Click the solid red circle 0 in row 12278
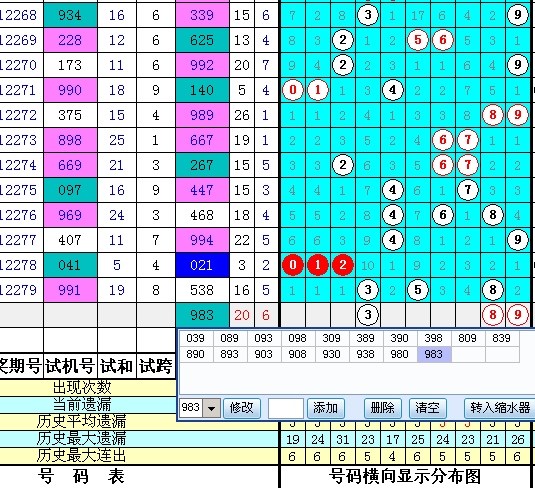This screenshot has height=488, width=535. (x=293, y=265)
